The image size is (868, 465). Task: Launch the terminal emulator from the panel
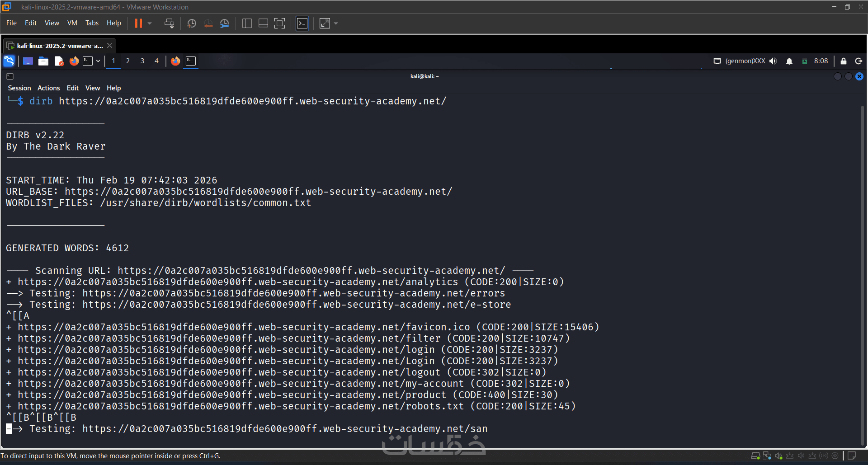coord(88,61)
